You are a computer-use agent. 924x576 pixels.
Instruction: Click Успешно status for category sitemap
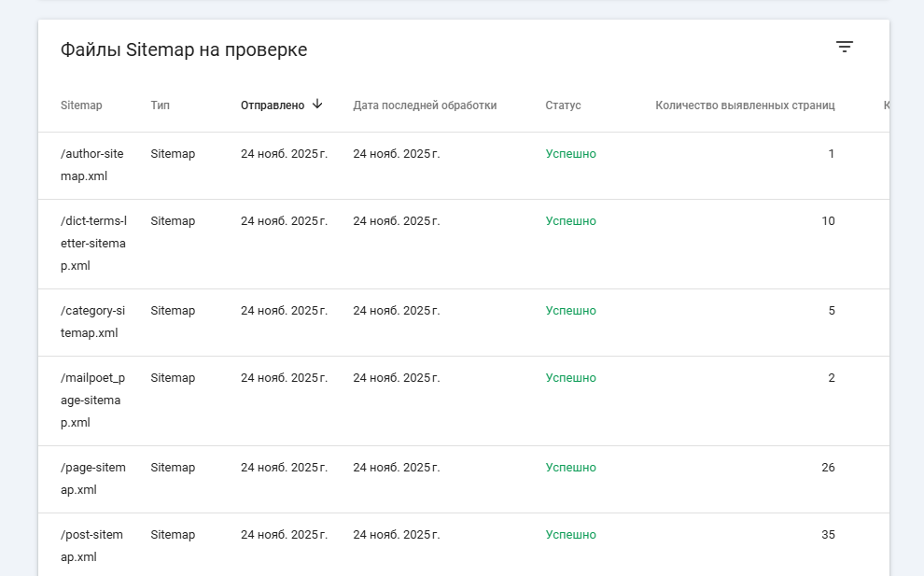570,311
